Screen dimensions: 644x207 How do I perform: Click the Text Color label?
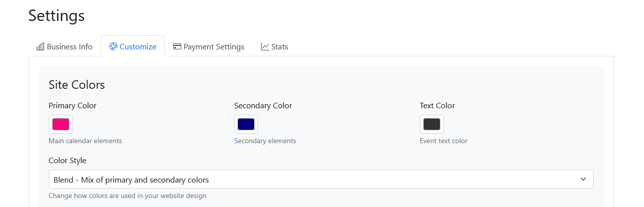437,106
